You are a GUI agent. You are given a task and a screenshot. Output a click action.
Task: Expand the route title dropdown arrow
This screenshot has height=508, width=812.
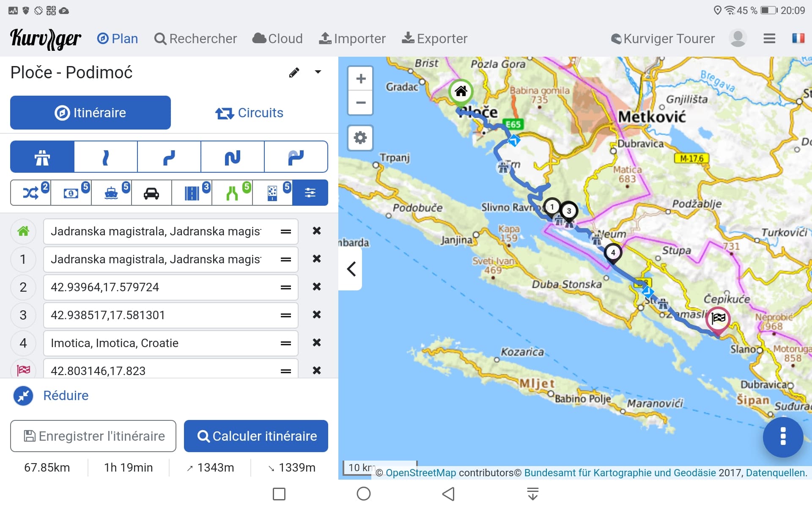(318, 72)
